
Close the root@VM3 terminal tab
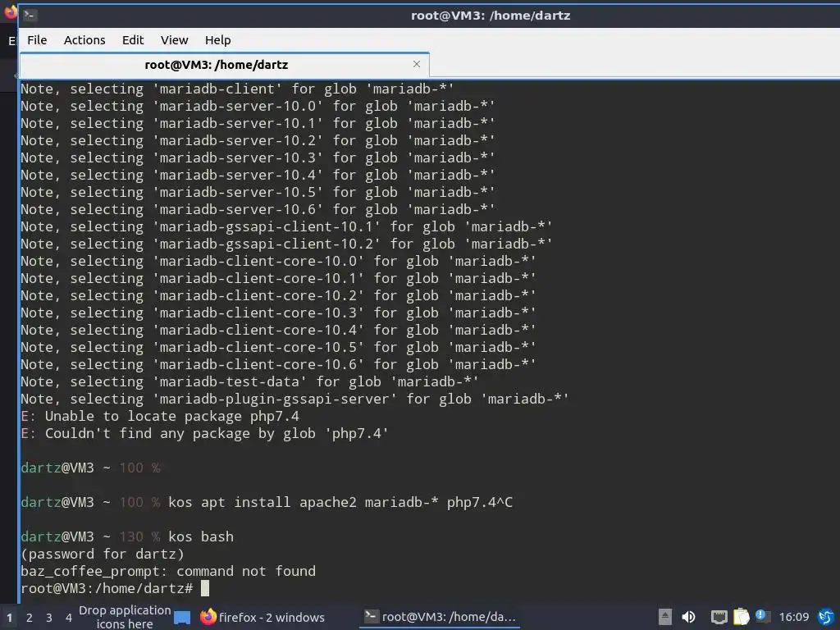416,64
